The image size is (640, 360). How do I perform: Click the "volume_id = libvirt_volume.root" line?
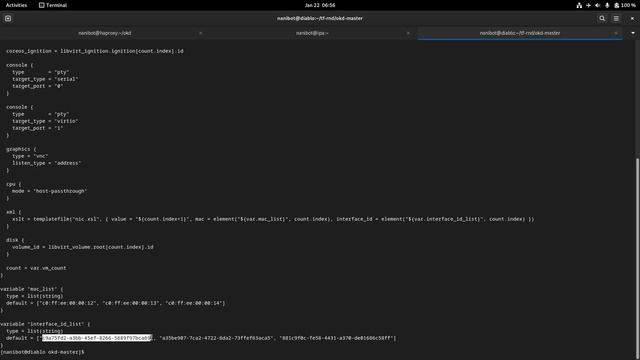(83, 247)
